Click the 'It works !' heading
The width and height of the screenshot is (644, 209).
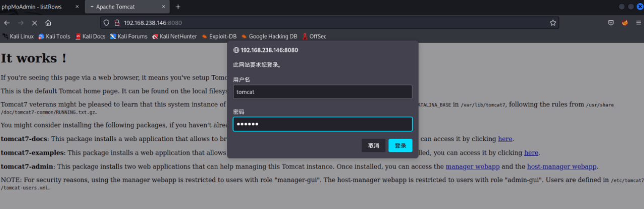tap(34, 58)
